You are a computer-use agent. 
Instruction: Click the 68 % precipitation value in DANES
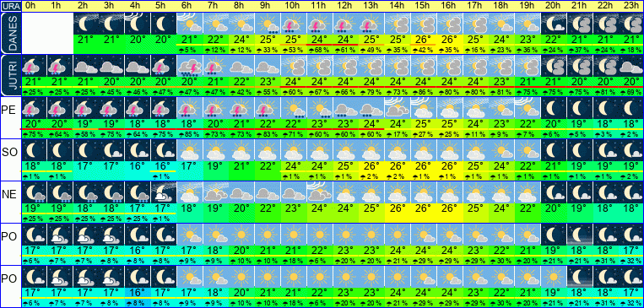[x=318, y=50]
